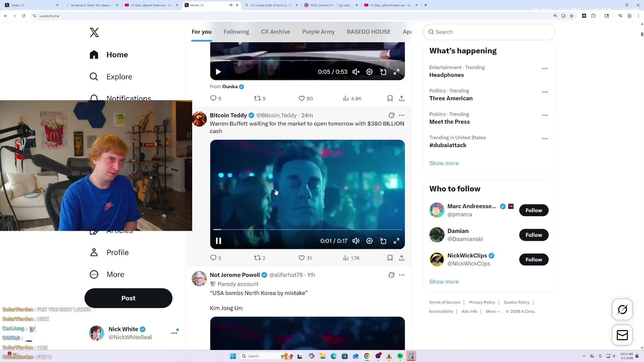Like the post with 80 likes
The height and width of the screenshot is (362, 644).
pyautogui.click(x=305, y=99)
